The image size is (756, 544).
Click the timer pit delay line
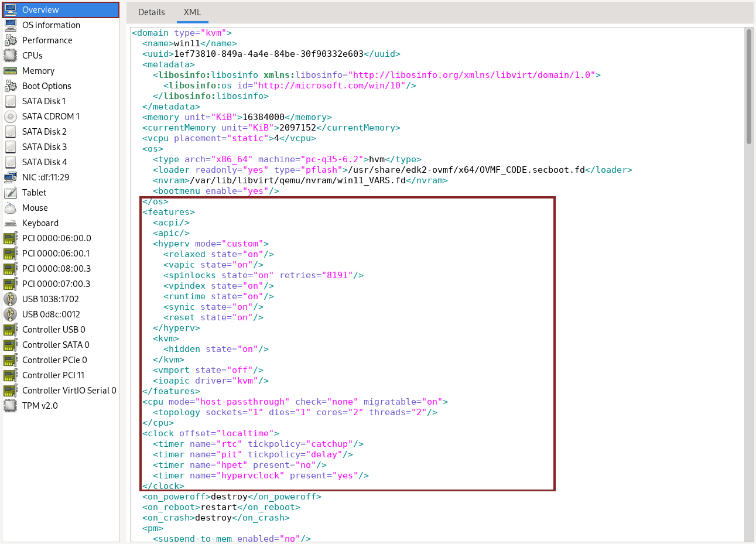(253, 454)
